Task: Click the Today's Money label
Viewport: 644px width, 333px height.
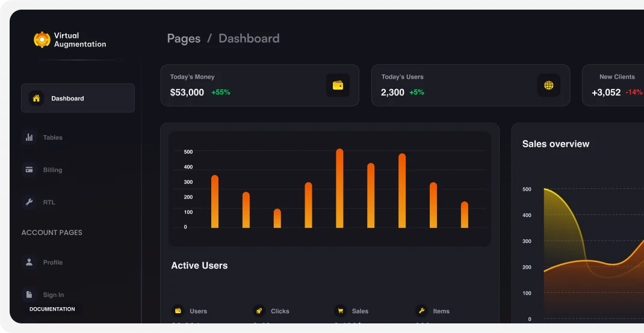Action: click(192, 77)
